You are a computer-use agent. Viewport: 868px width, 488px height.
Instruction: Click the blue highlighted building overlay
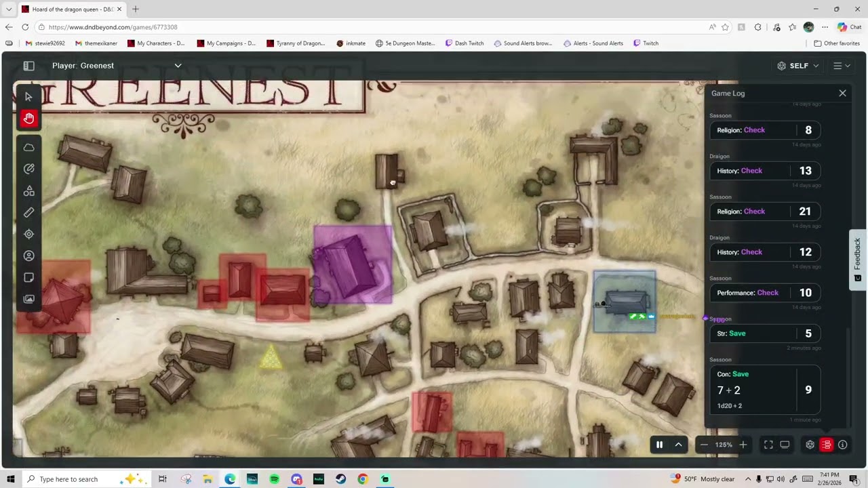point(625,302)
